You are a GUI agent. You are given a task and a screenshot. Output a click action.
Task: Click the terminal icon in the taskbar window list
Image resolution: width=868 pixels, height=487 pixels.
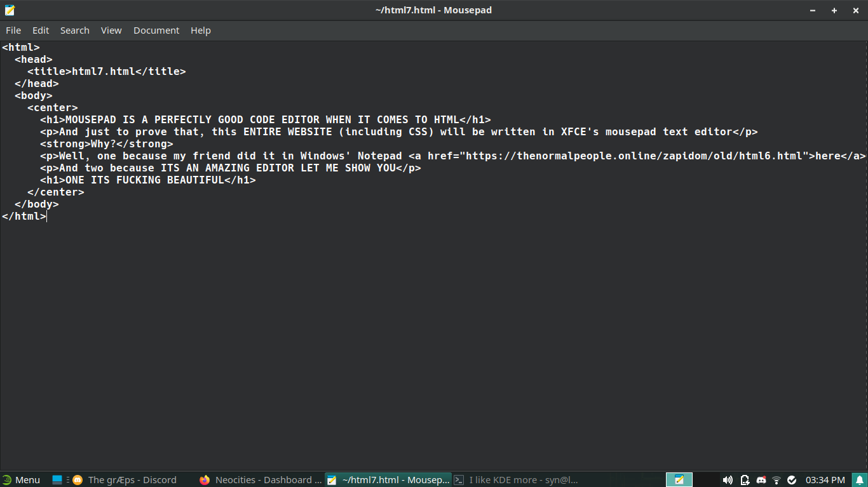pyautogui.click(x=459, y=480)
